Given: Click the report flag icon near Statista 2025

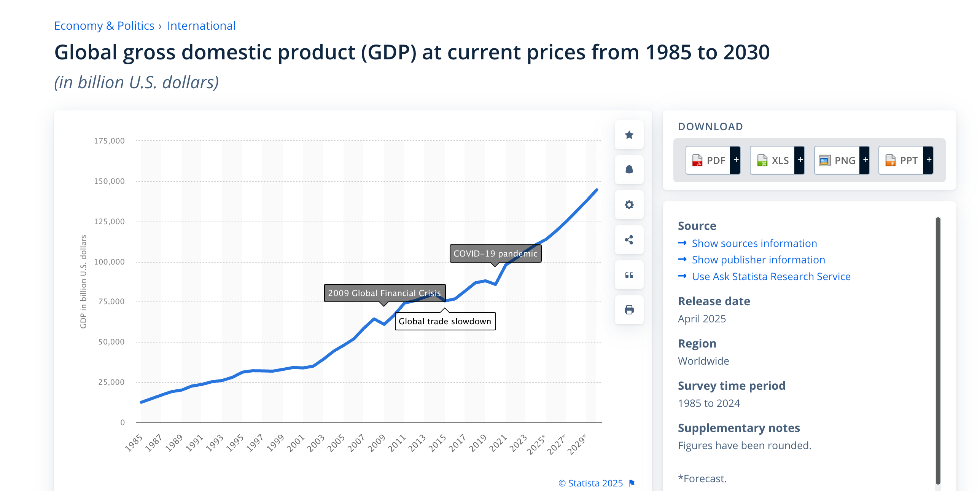Looking at the screenshot, I should pyautogui.click(x=632, y=483).
